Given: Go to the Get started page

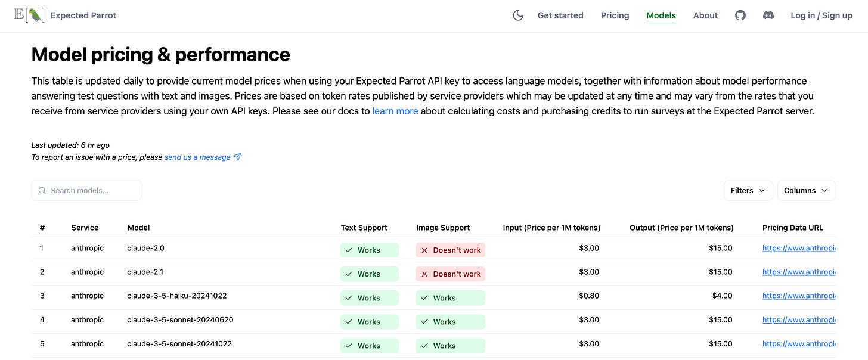Looking at the screenshot, I should coord(560,15).
